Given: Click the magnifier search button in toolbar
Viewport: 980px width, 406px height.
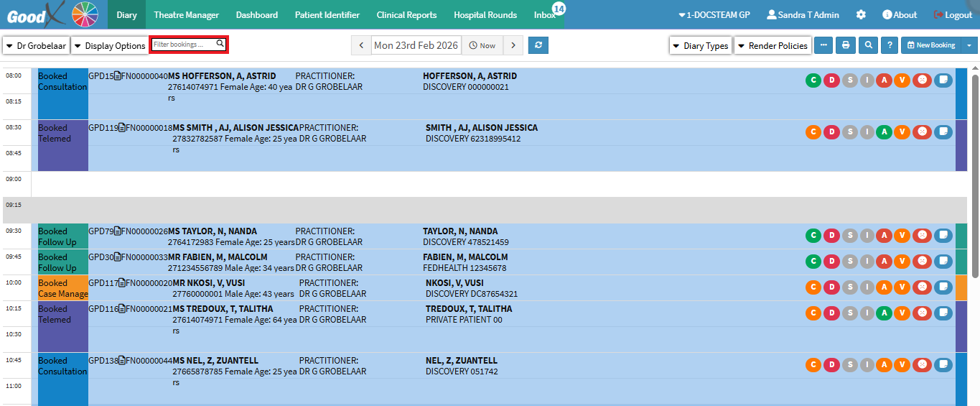Looking at the screenshot, I should pos(869,45).
